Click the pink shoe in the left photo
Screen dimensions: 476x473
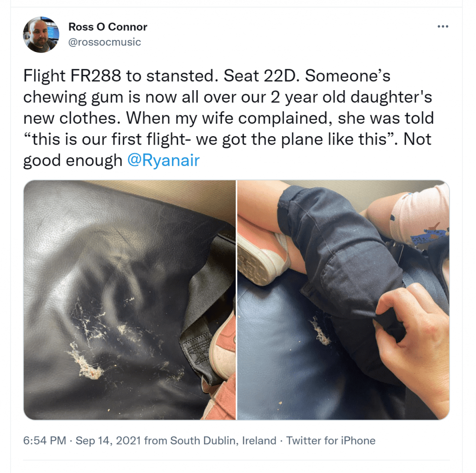[x=223, y=349]
